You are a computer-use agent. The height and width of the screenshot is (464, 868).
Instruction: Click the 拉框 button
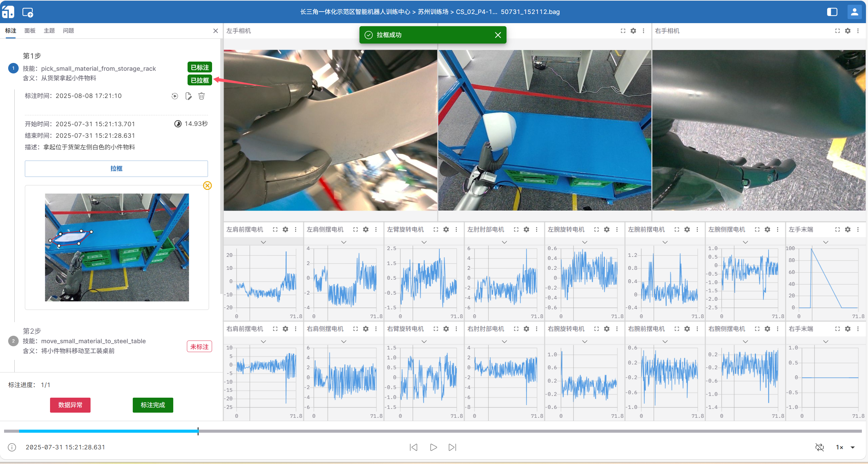[x=116, y=168]
